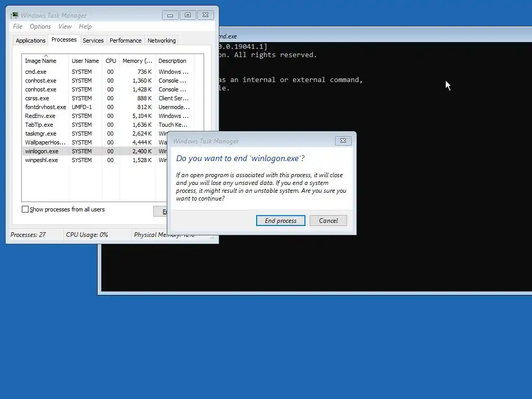Cancel ending winlogon.exe
Viewport: 532px width, 399px height.
click(x=328, y=220)
